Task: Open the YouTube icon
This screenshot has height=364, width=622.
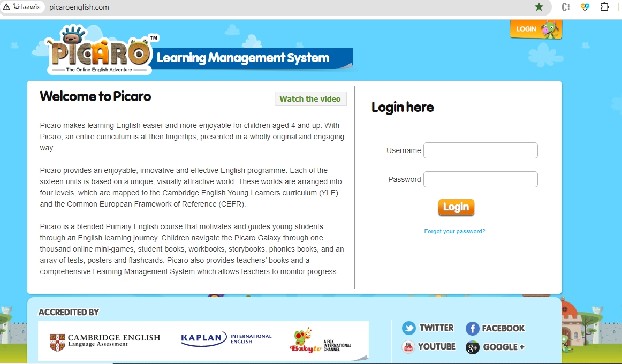Action: click(x=408, y=346)
